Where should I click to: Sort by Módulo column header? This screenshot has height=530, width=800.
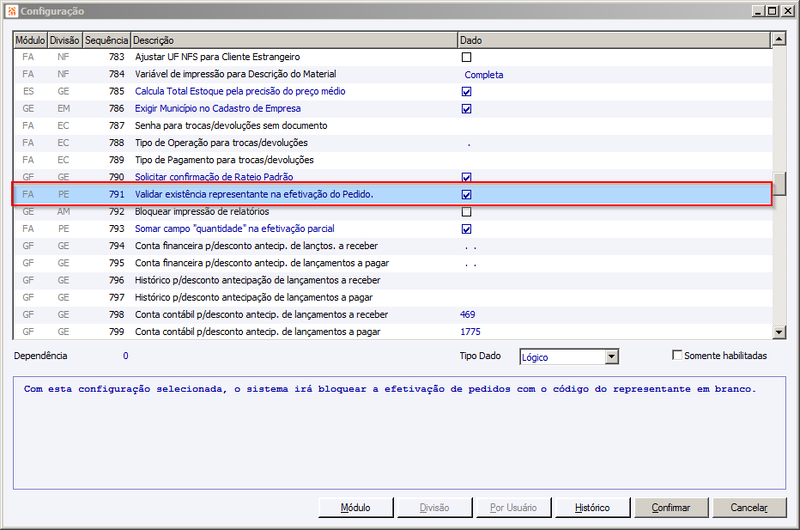tap(30, 40)
